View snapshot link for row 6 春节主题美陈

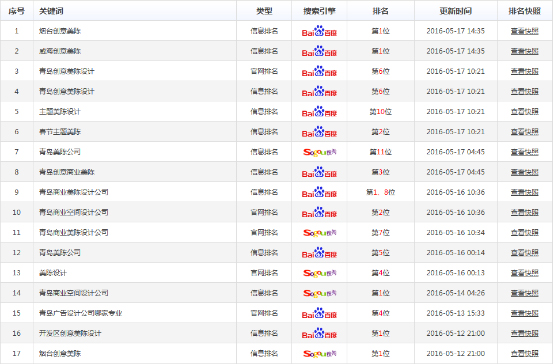tap(525, 132)
